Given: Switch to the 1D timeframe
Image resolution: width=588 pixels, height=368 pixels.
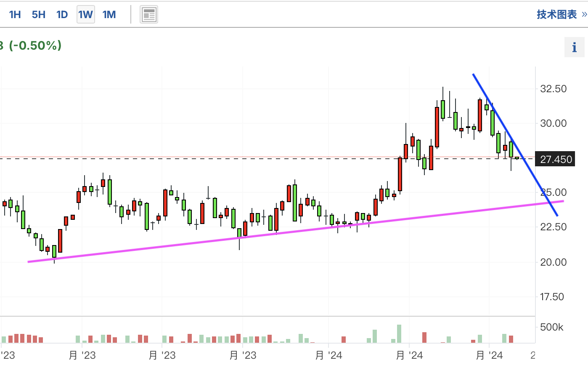Looking at the screenshot, I should click(x=62, y=15).
